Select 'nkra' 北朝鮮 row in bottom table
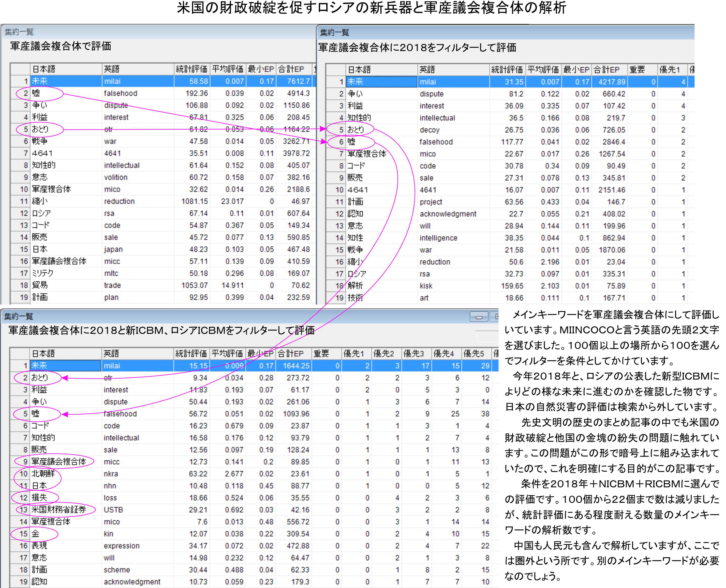The image size is (726, 588). [254, 474]
